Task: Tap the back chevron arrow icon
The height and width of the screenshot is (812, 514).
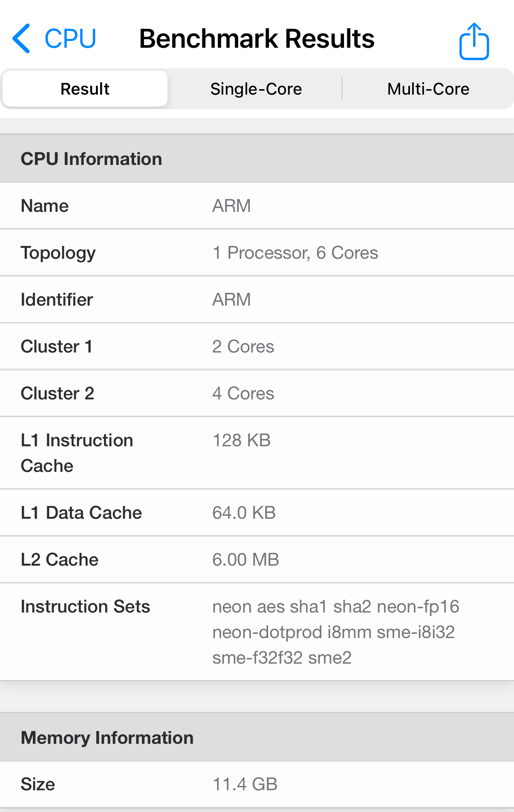Action: (x=21, y=39)
